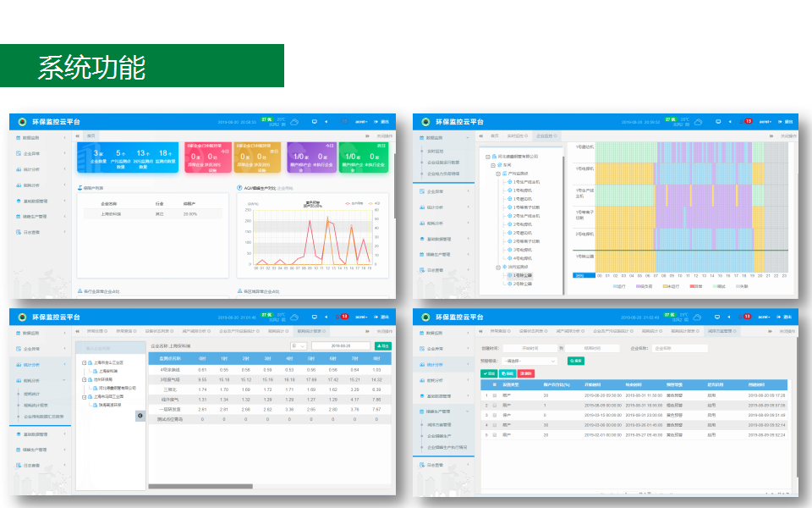Click the 低负荷 purple legend swatch under the timeline
812x508 pixels.
(639, 286)
